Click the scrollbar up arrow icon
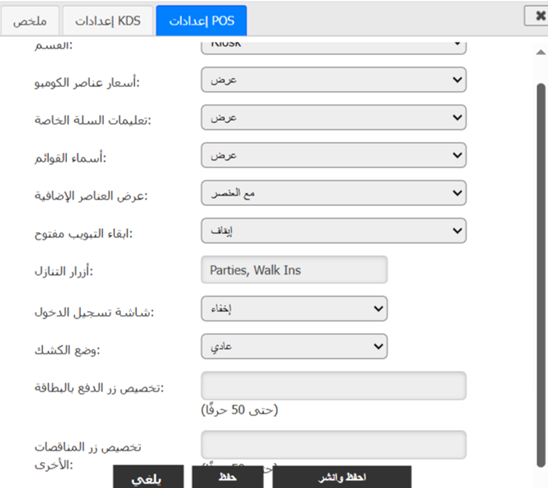Image resolution: width=548 pixels, height=488 pixels. tap(541, 52)
